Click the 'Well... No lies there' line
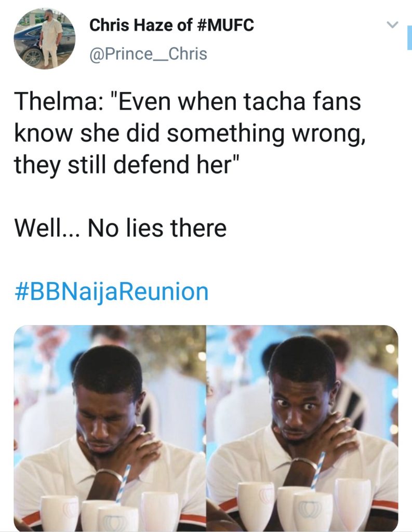 (x=120, y=228)
